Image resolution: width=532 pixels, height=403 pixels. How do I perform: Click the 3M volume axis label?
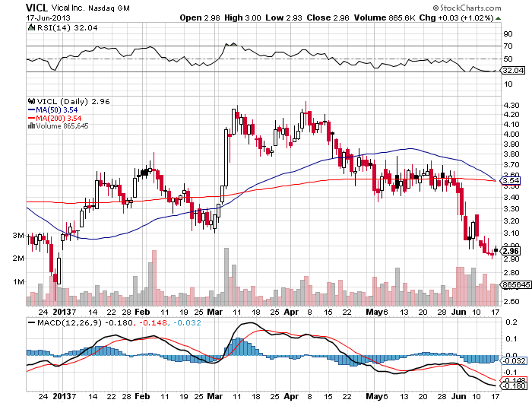[18, 236]
